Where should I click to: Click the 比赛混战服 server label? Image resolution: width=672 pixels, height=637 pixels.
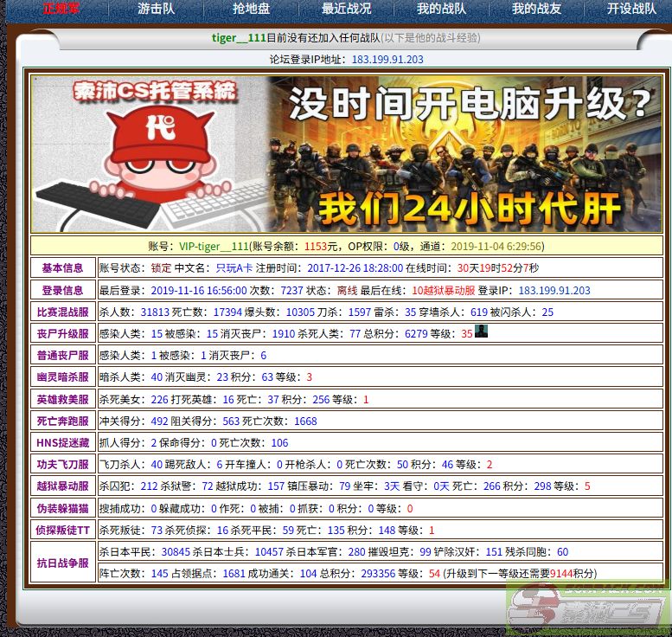point(62,312)
